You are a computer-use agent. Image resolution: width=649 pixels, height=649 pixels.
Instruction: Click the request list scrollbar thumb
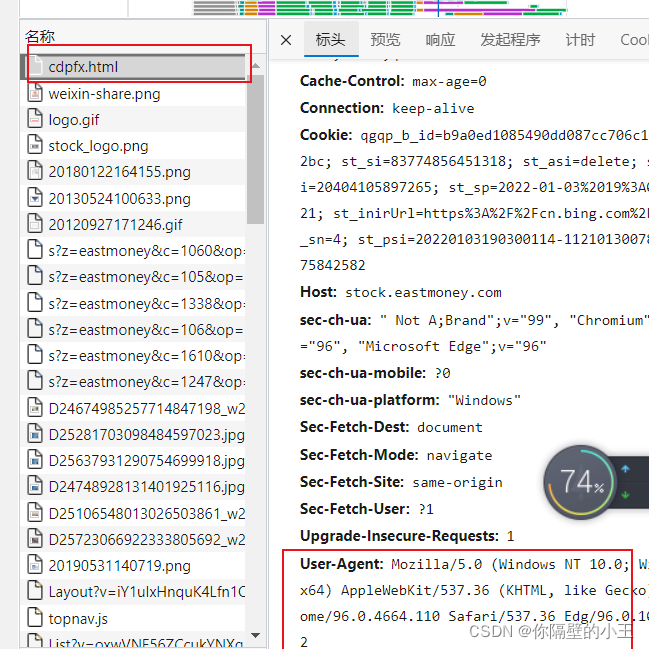tap(255, 149)
